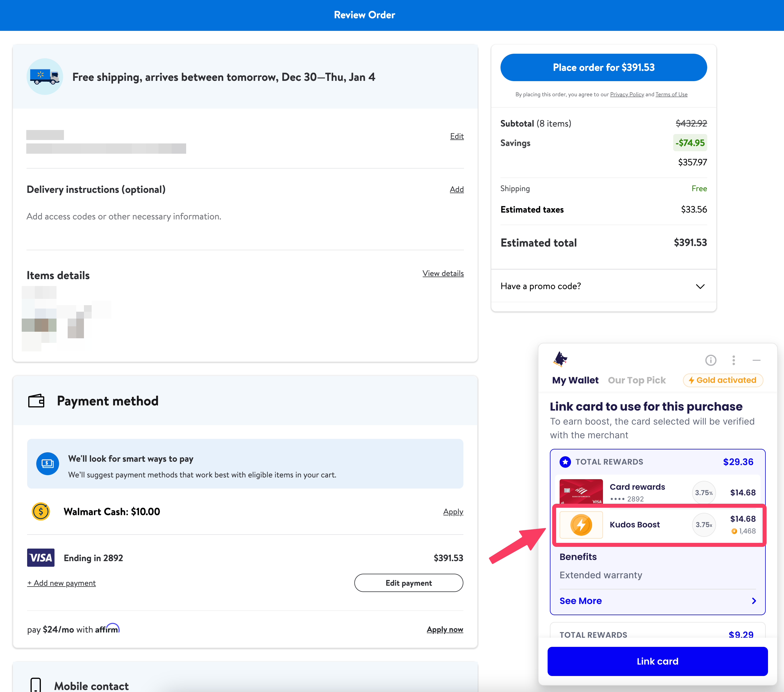The width and height of the screenshot is (784, 692).
Task: Click the Kudos info circle icon
Action: (710, 360)
